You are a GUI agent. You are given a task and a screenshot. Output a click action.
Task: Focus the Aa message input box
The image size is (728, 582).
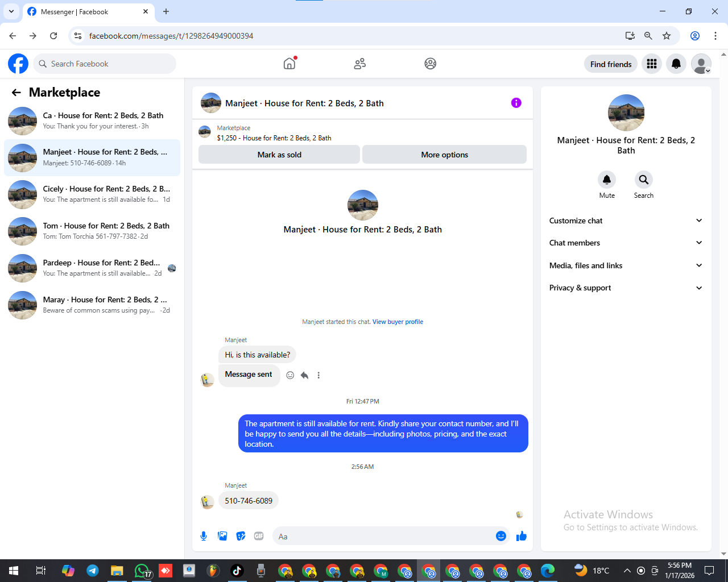(384, 536)
